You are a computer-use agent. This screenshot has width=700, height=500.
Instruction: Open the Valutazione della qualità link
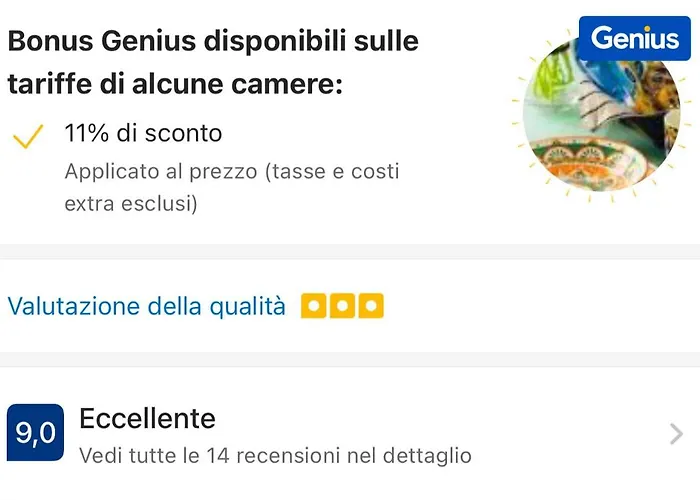coord(146,306)
